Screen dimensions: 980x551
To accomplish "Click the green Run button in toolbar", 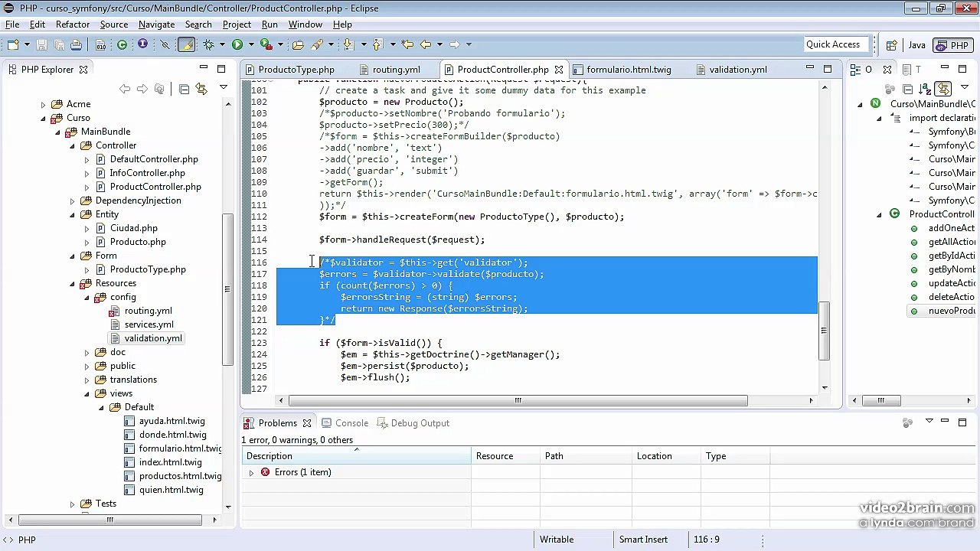I will (x=237, y=44).
